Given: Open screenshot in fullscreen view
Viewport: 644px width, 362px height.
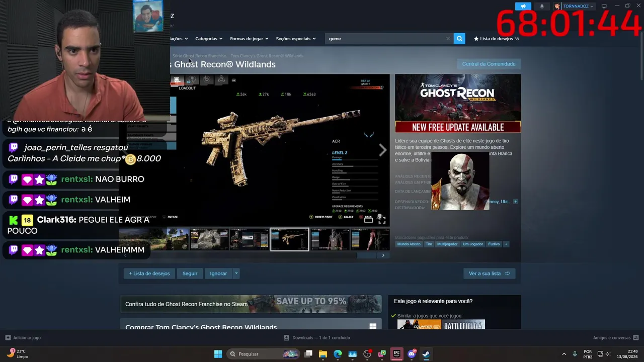Looking at the screenshot, I should point(382,220).
